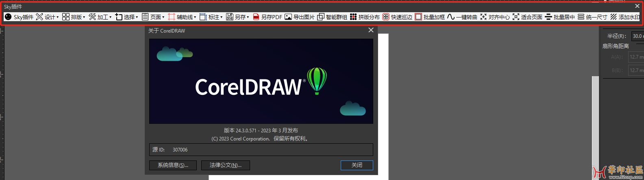This screenshot has width=644, height=180.
Task: Click the 关闭 button in About dialog
Action: click(x=357, y=165)
